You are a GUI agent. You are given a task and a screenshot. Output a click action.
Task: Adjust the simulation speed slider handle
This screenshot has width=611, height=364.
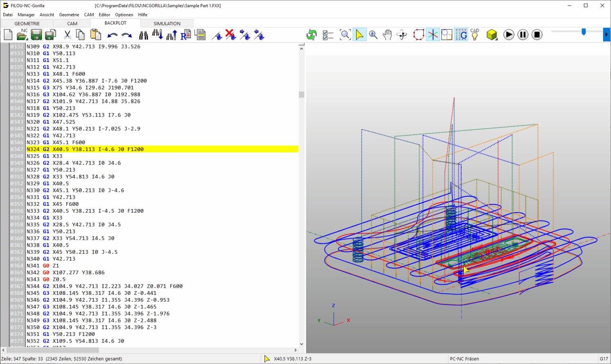(584, 32)
